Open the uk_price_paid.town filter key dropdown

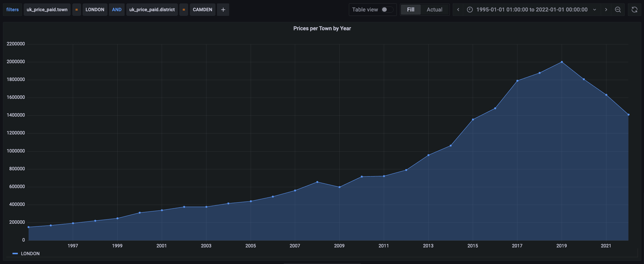coord(47,10)
